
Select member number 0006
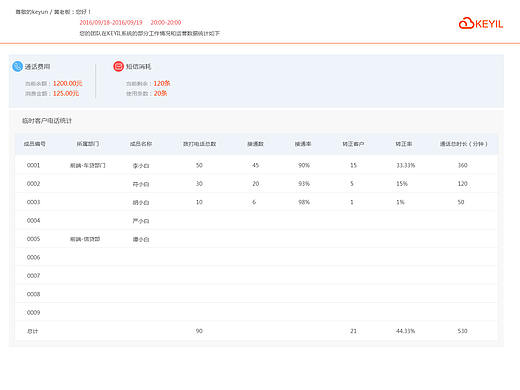coord(33,257)
